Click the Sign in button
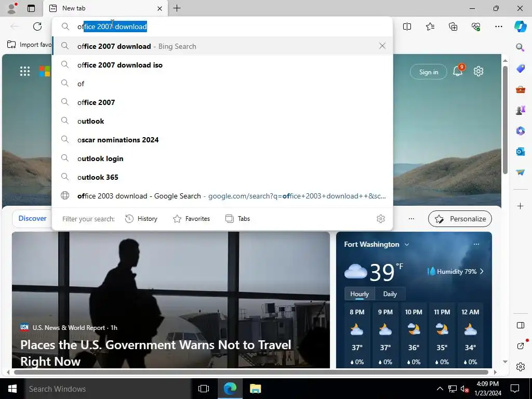The width and height of the screenshot is (532, 399). tap(428, 72)
